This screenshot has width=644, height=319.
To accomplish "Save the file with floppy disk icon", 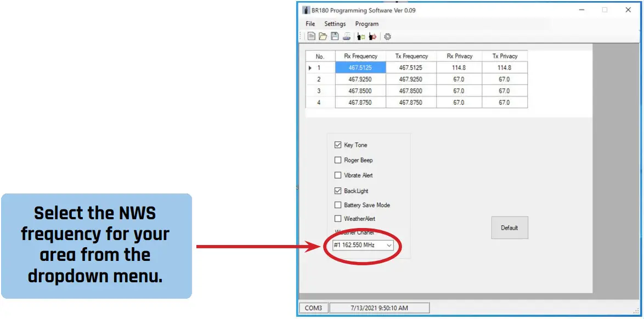I will 335,36.
